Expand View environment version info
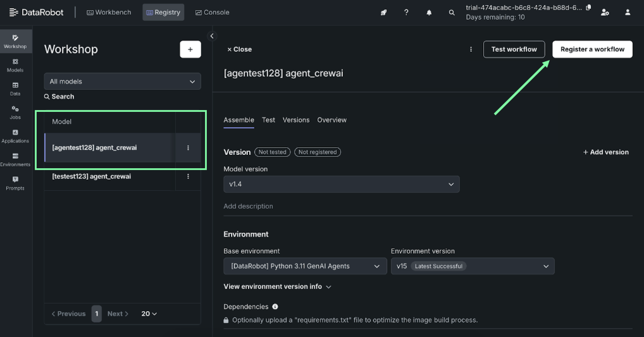 click(x=277, y=286)
